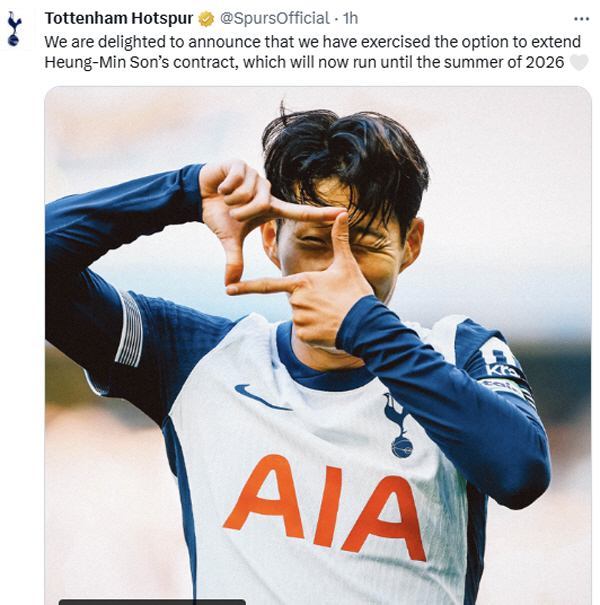
Task: Click the tweet text about Son's contract extension
Action: click(313, 52)
